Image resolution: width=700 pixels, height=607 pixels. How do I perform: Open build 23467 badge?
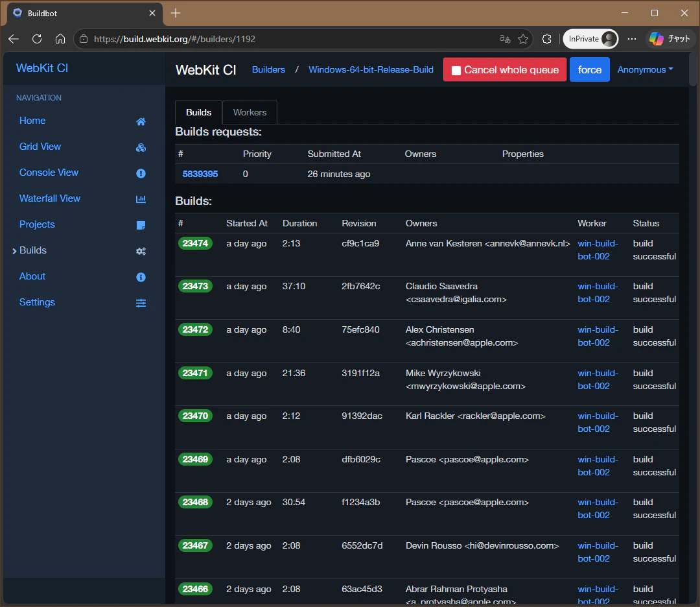(195, 545)
